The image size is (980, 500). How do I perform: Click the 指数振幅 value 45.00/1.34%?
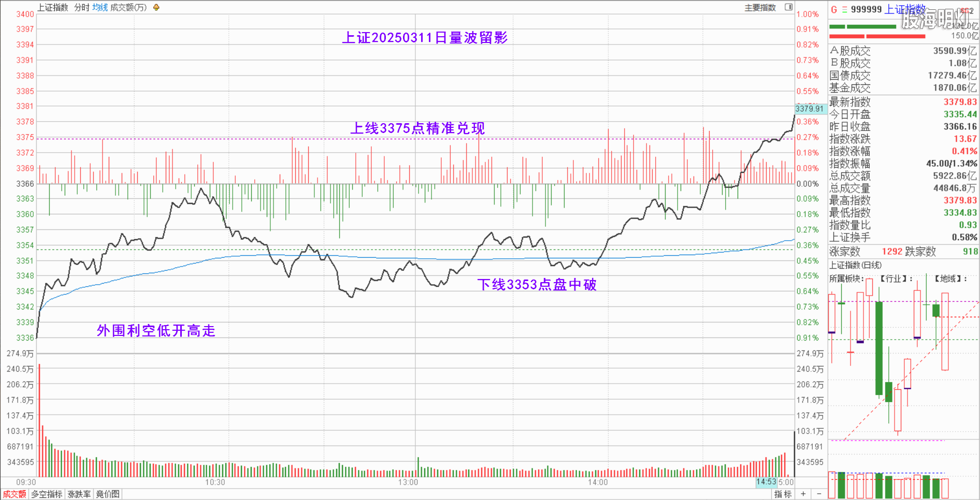click(x=952, y=164)
